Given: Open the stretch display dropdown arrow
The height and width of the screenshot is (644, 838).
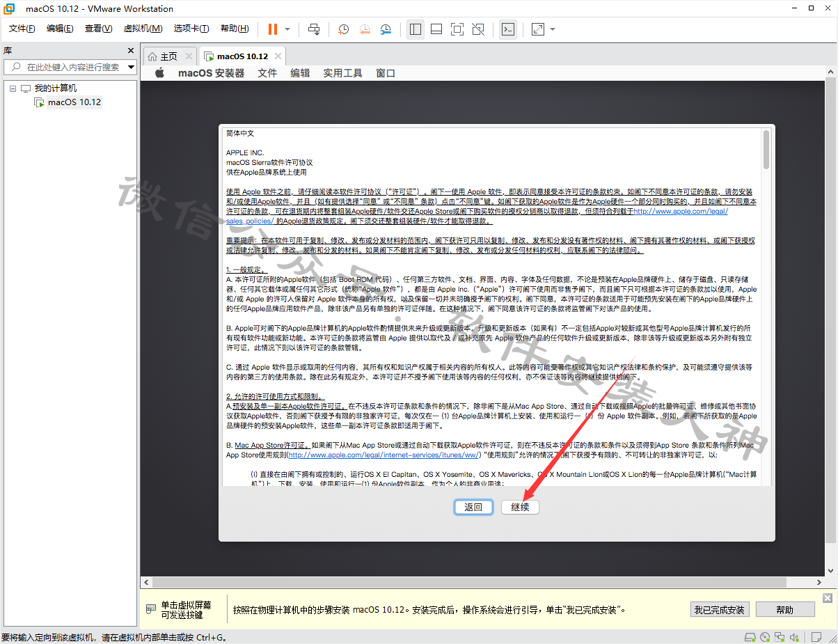Looking at the screenshot, I should pyautogui.click(x=553, y=29).
